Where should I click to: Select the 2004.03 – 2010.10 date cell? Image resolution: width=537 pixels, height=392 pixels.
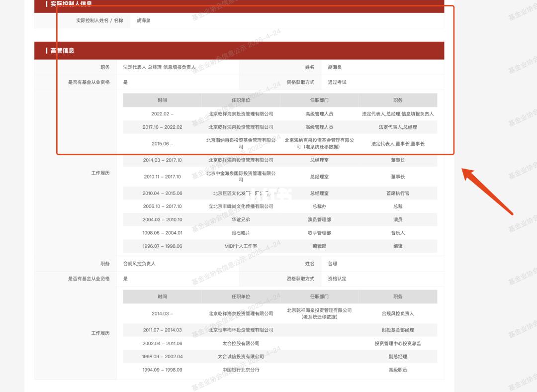click(162, 220)
